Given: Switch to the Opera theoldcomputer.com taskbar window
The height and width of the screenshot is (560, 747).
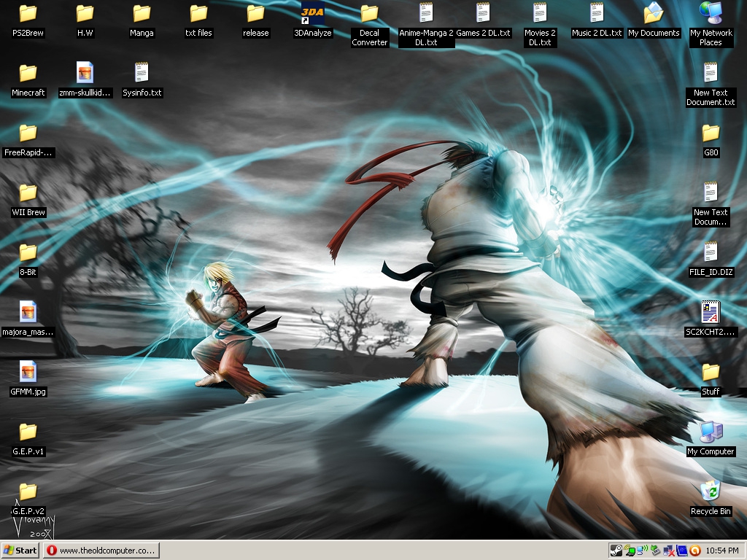Looking at the screenshot, I should click(101, 551).
